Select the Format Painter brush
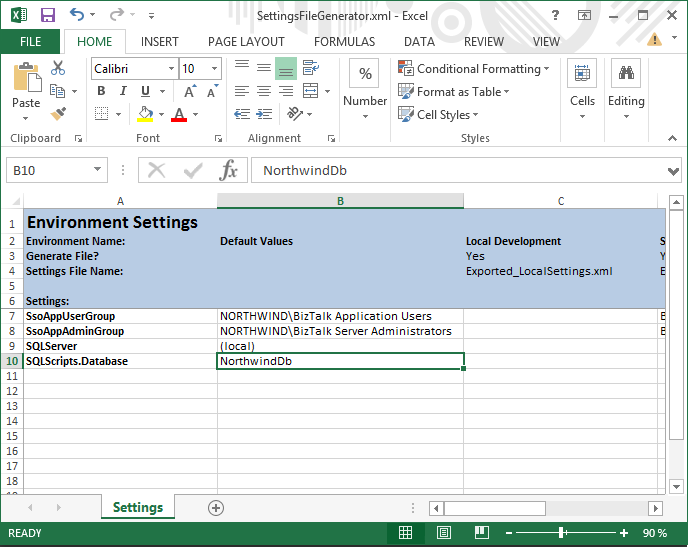The height and width of the screenshot is (547, 688). click(58, 114)
